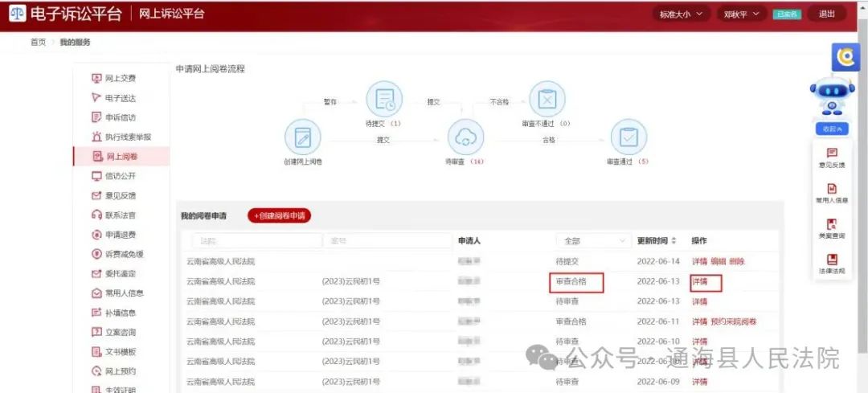Open 联系法官 in the left sidebar
This screenshot has width=868, height=393.
[x=113, y=215]
